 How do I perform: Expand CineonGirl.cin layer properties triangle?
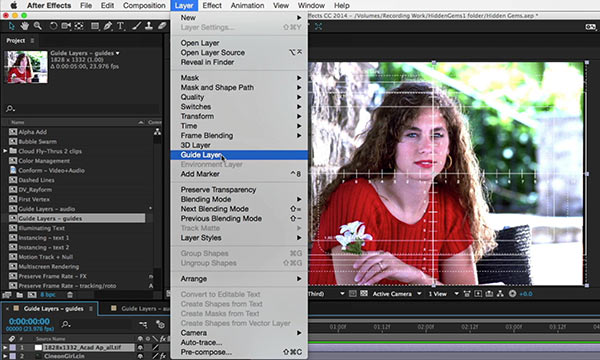tap(5, 356)
